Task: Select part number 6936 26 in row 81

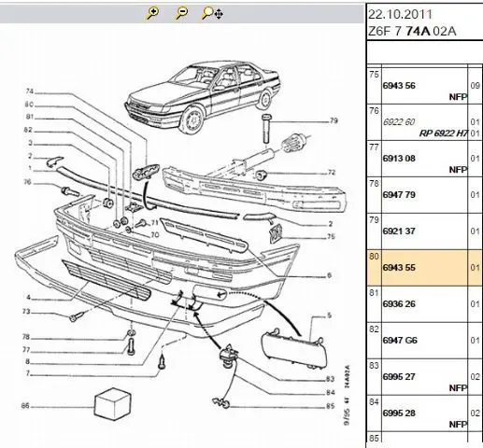Action: [x=399, y=304]
